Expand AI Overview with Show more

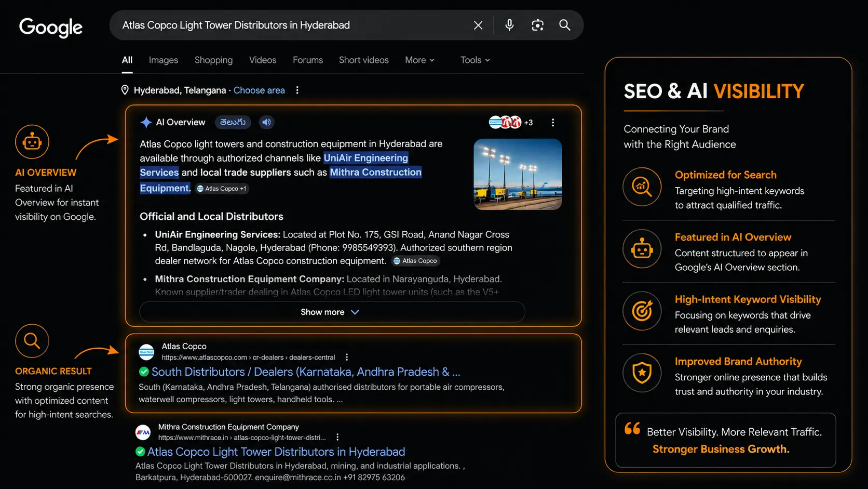(332, 312)
